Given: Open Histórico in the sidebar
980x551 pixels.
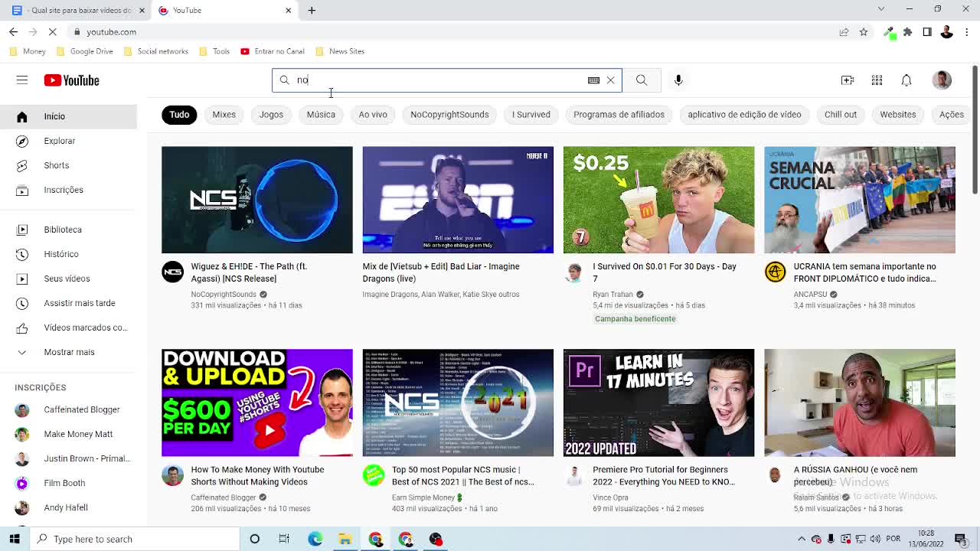Looking at the screenshot, I should (x=68, y=254).
